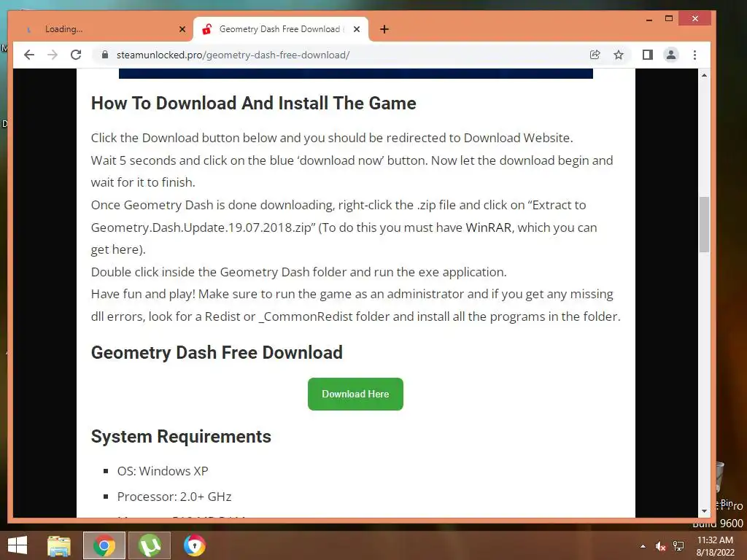Open the browser side panel
The image size is (747, 560).
(648, 55)
